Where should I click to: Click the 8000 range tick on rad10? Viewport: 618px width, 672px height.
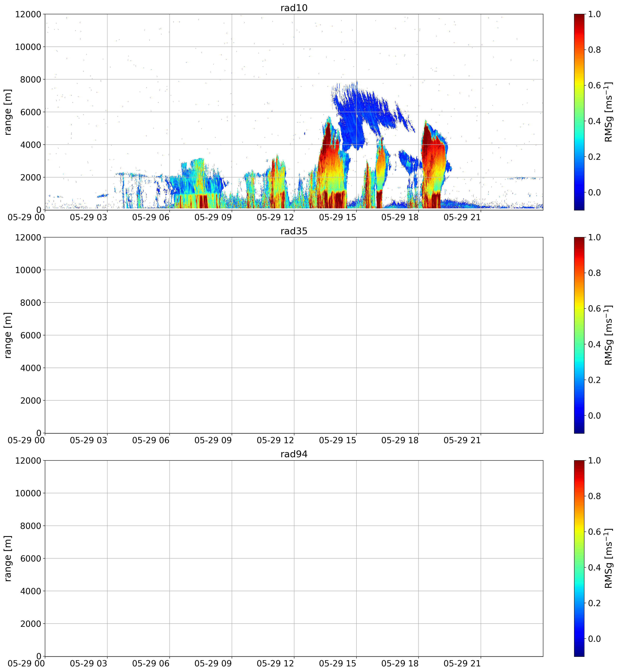pos(31,80)
